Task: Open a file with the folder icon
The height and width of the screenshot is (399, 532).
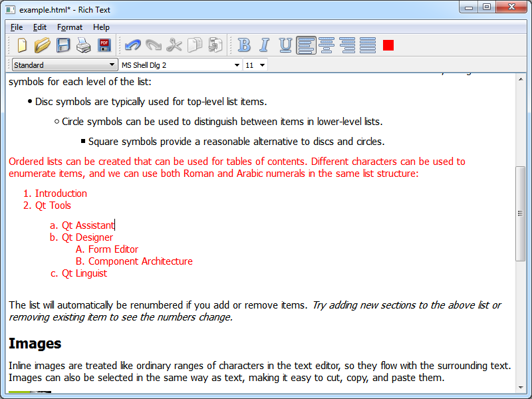Action: [x=43, y=45]
